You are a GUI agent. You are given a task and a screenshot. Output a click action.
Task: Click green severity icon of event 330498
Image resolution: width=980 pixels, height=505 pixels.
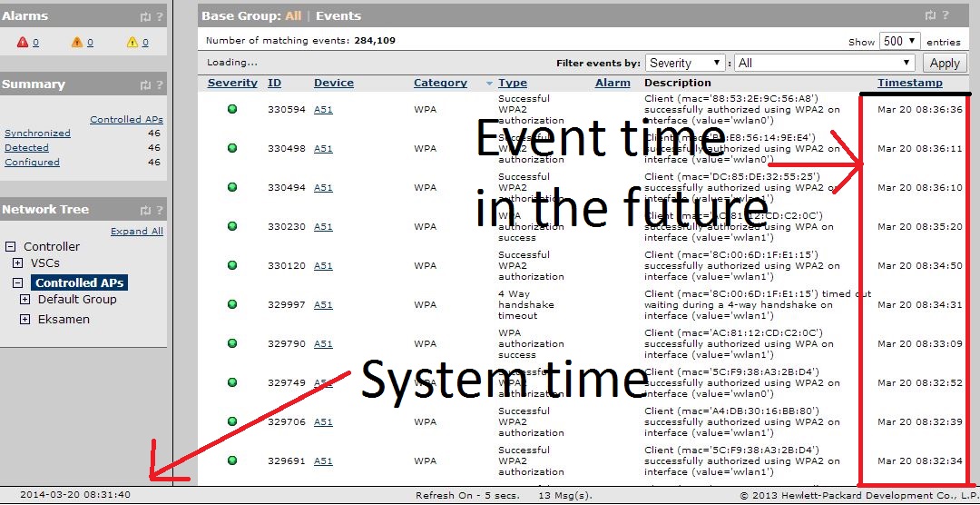(232, 148)
